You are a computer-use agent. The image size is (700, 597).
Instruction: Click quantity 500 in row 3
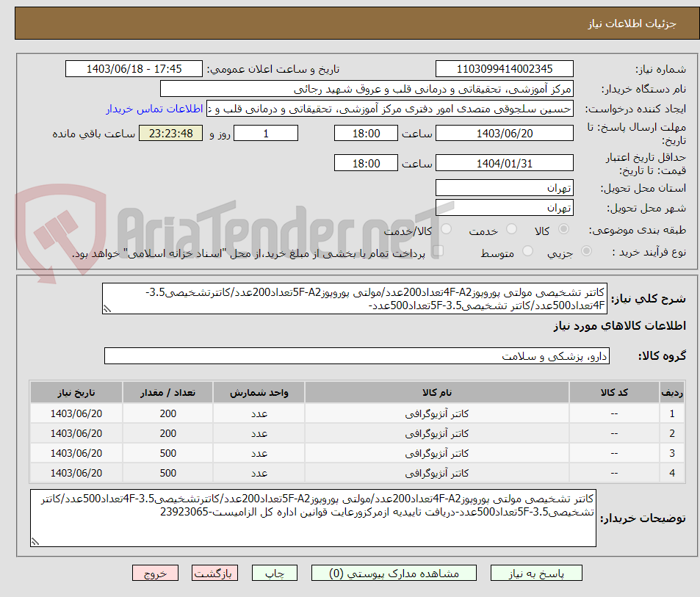tap(168, 453)
